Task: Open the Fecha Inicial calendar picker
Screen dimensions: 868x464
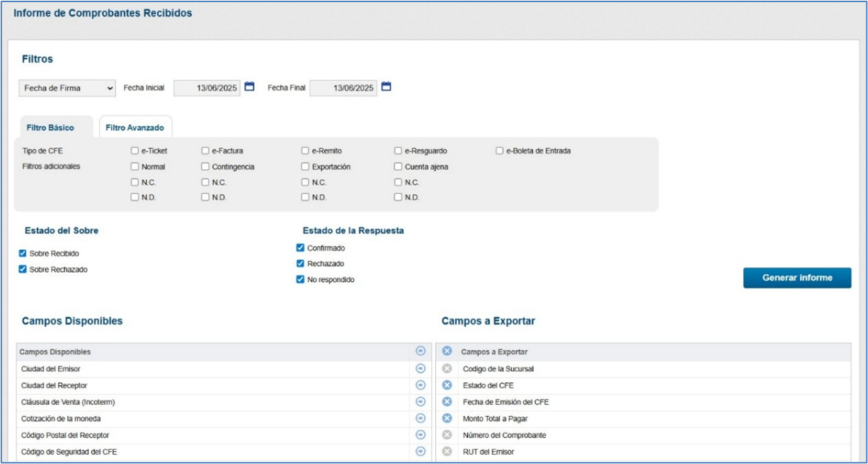Action: tap(249, 87)
